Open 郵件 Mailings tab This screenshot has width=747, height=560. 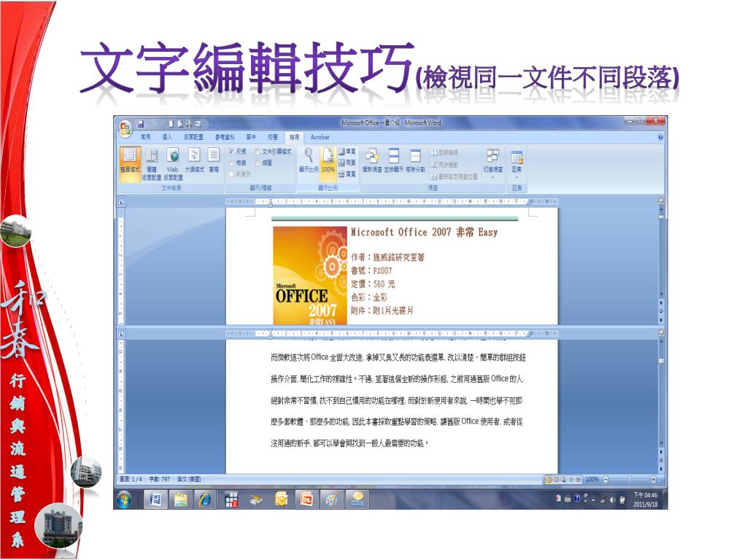pos(252,137)
